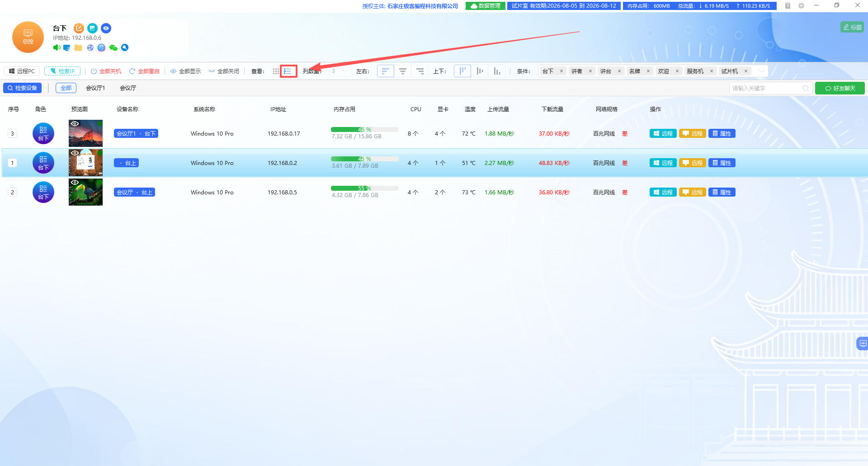Open preview thumbnail of 192.168.0.2 device

85,163
